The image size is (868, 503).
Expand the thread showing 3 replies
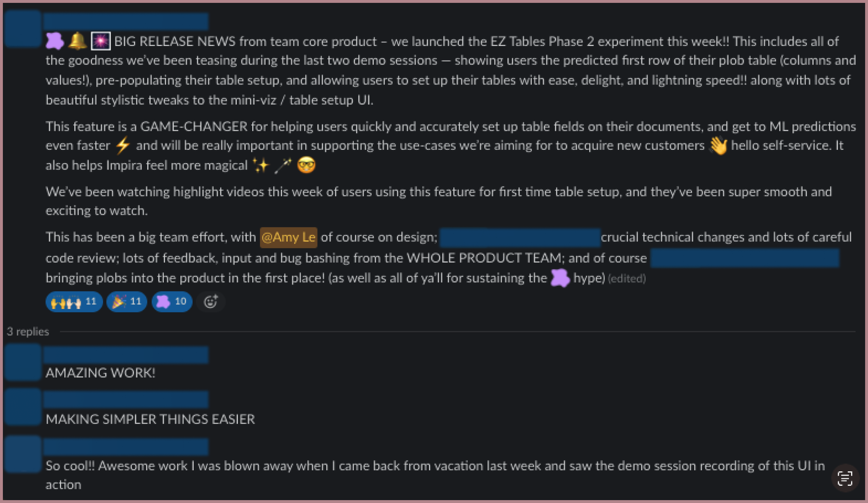coord(28,331)
